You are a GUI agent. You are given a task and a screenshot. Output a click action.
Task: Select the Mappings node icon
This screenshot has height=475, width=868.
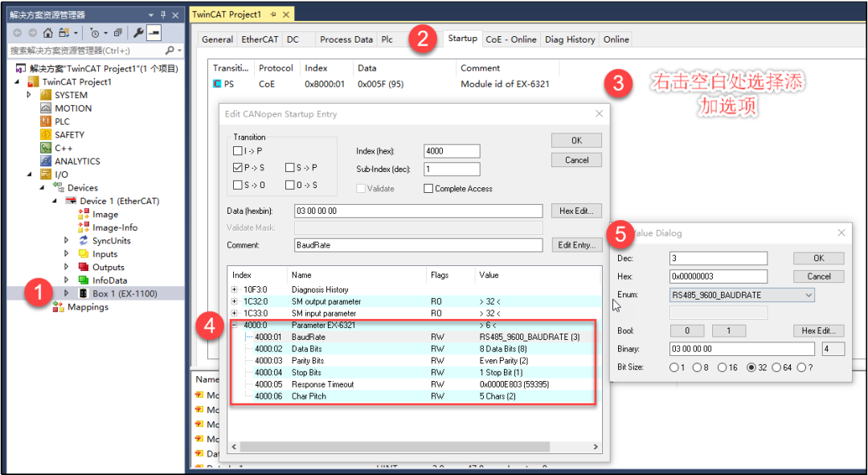(x=59, y=307)
